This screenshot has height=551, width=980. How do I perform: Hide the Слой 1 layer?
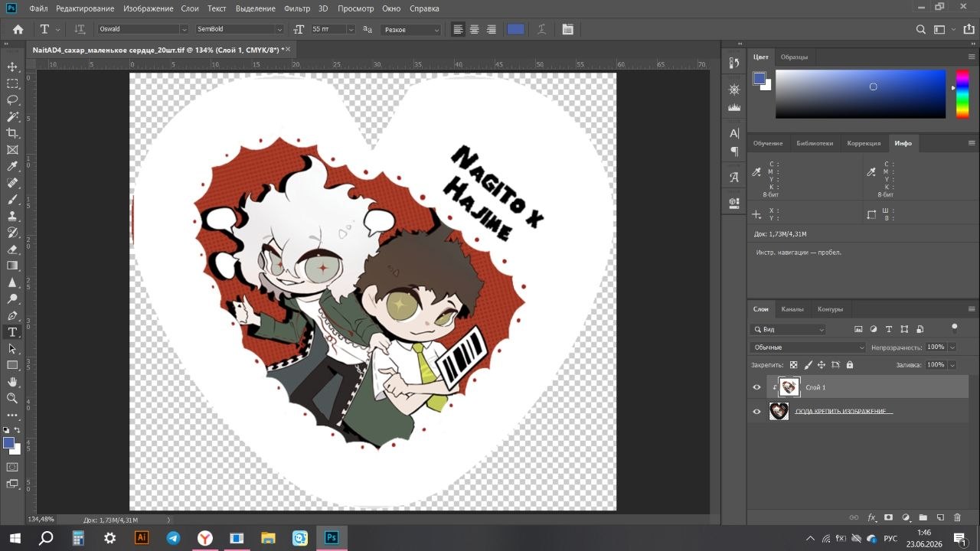757,387
